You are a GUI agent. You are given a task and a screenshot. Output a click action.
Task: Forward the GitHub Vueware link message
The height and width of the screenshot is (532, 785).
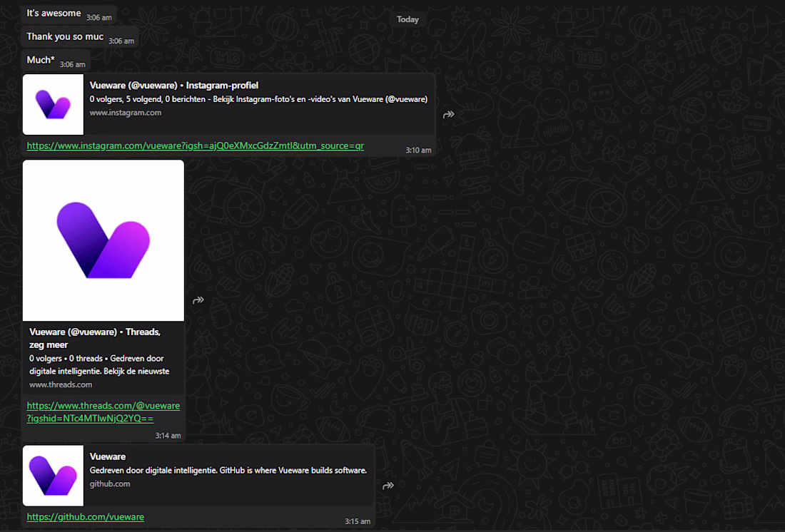tap(388, 486)
